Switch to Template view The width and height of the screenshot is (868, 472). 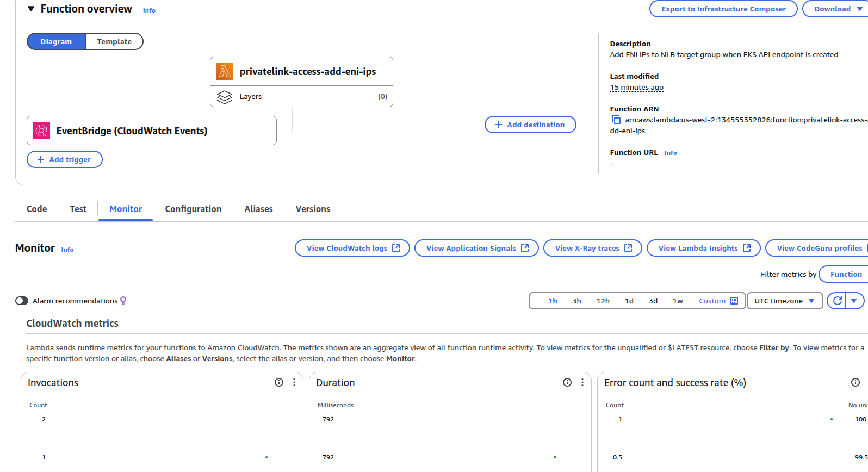[114, 41]
